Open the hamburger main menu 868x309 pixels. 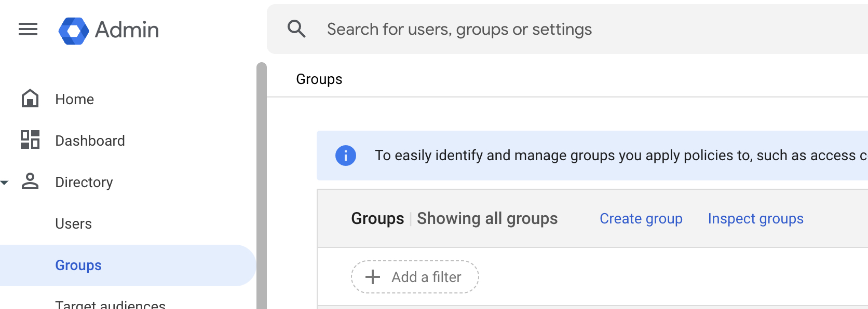[x=28, y=30]
